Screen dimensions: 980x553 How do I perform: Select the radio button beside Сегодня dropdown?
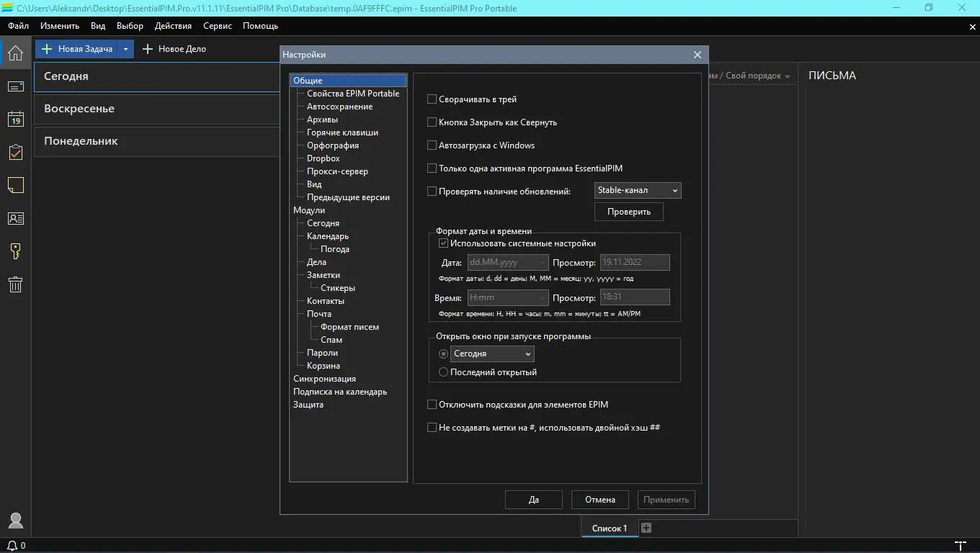click(444, 354)
